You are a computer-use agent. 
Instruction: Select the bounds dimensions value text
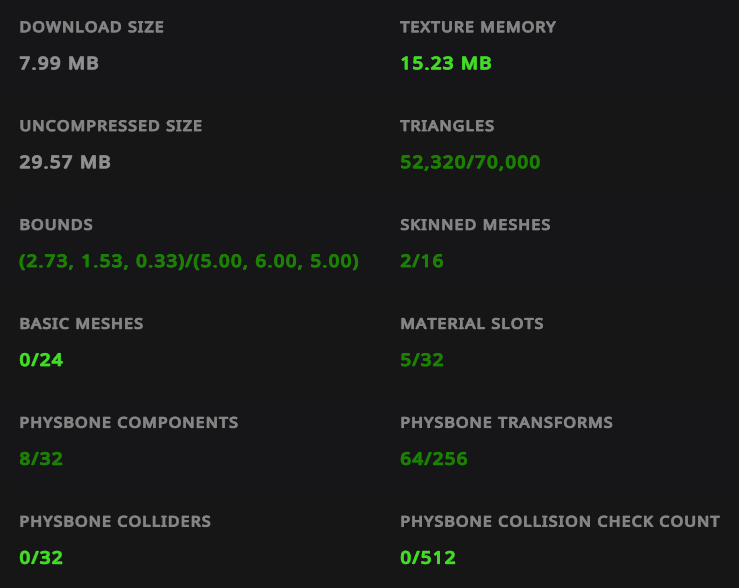(x=189, y=261)
